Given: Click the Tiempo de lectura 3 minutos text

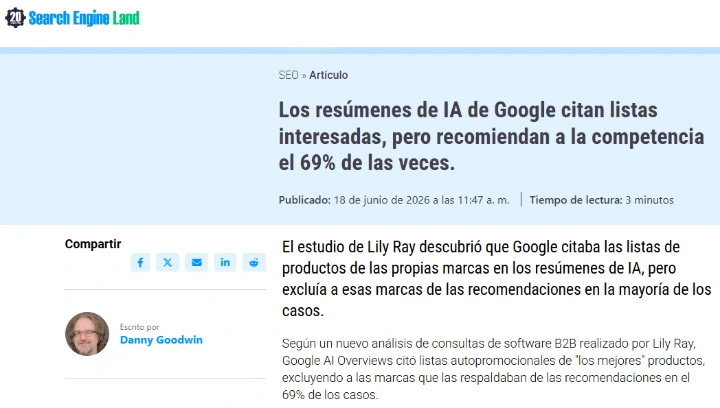Looking at the screenshot, I should (x=602, y=200).
